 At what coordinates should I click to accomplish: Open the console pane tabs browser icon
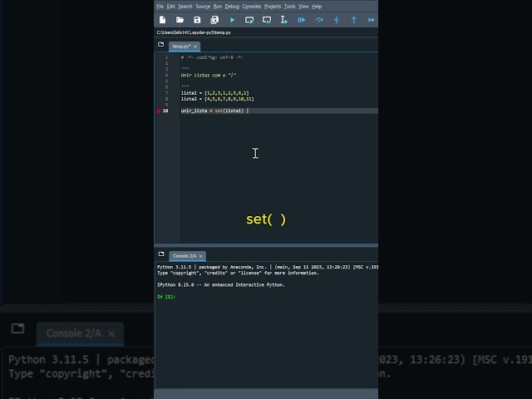(161, 254)
